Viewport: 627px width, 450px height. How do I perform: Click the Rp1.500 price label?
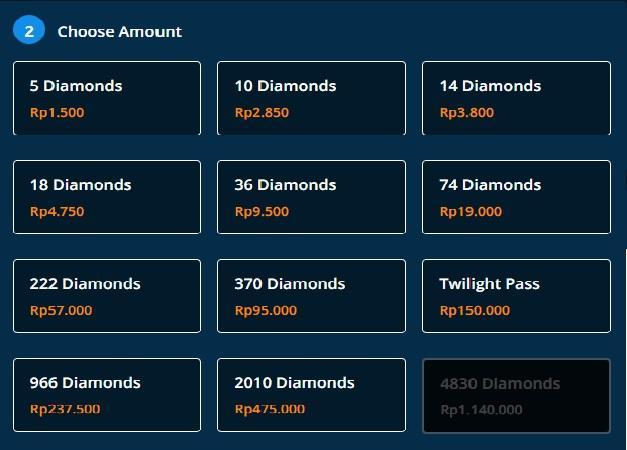tap(57, 112)
